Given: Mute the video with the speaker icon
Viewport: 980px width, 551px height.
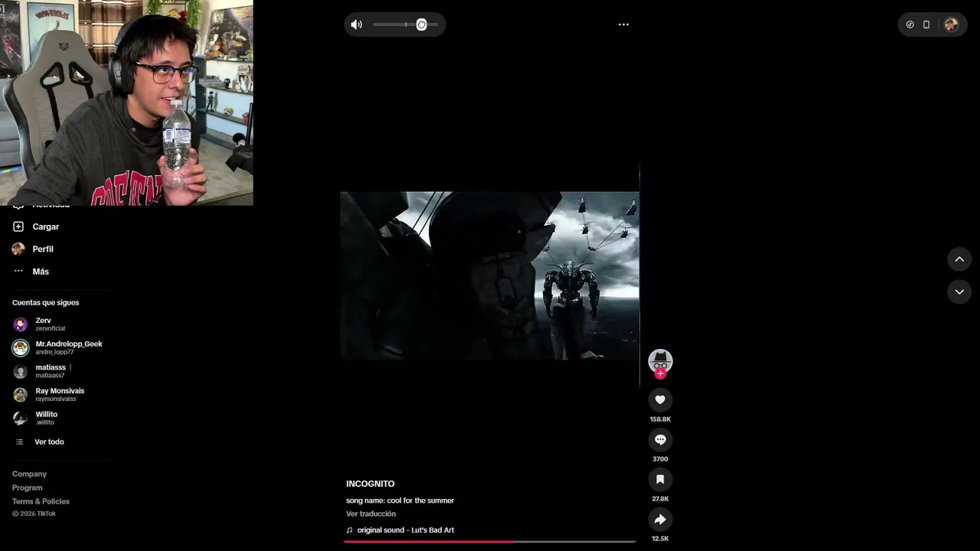Looking at the screenshot, I should [356, 24].
